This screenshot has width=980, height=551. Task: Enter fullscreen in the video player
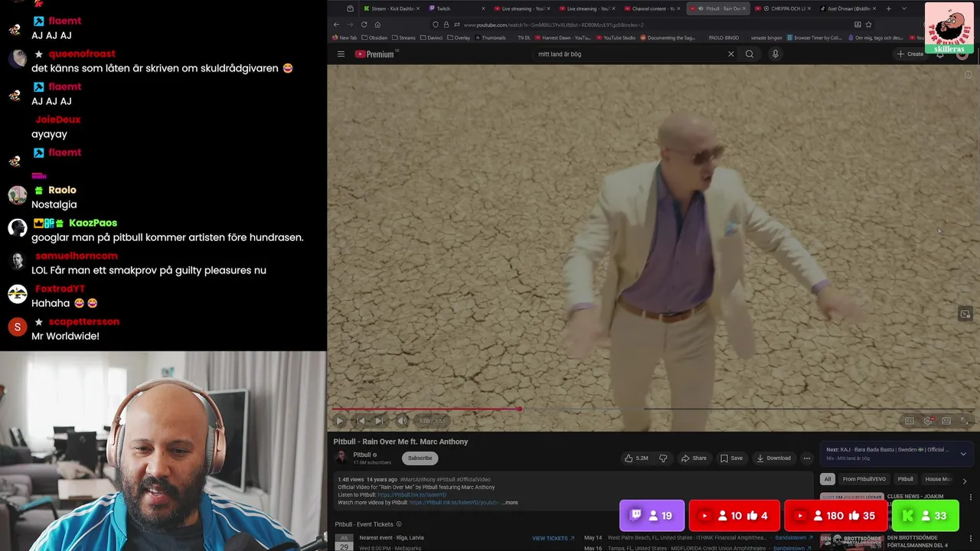(965, 421)
